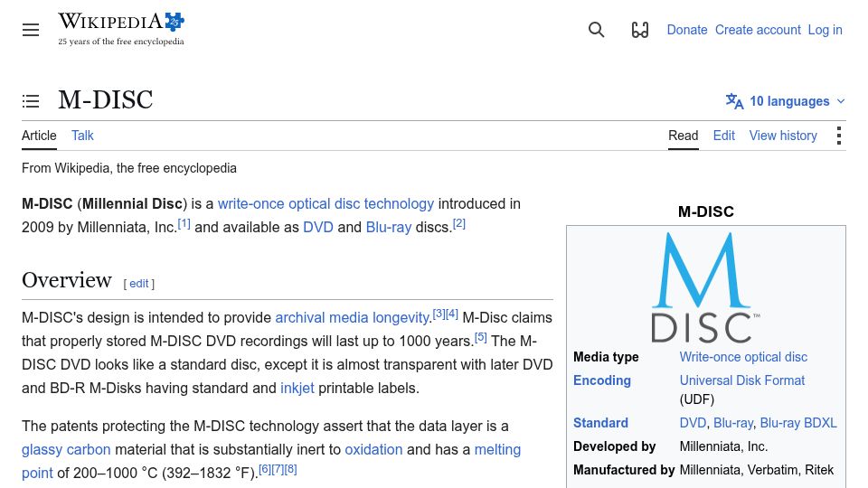Click the Wikipedia logo

tap(121, 29)
